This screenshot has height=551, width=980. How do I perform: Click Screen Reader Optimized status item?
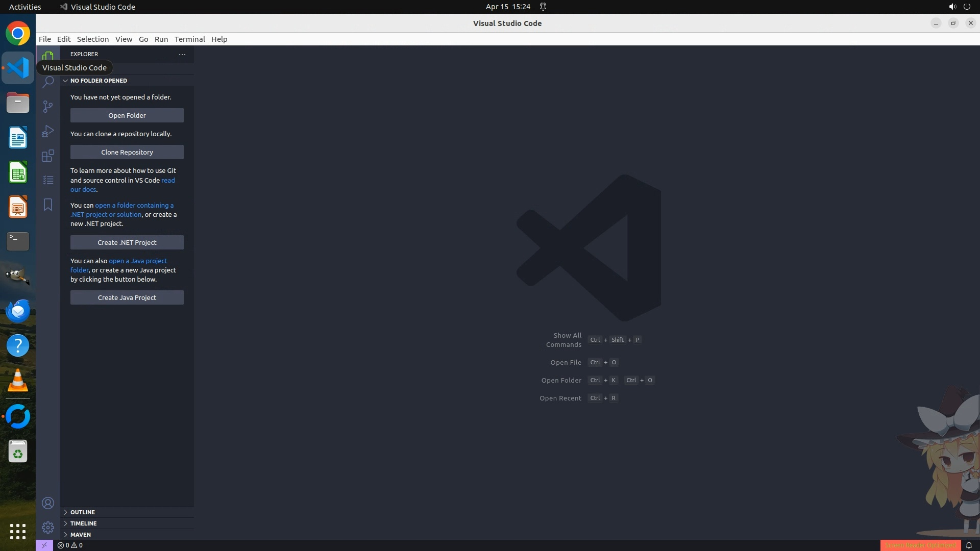tap(920, 545)
